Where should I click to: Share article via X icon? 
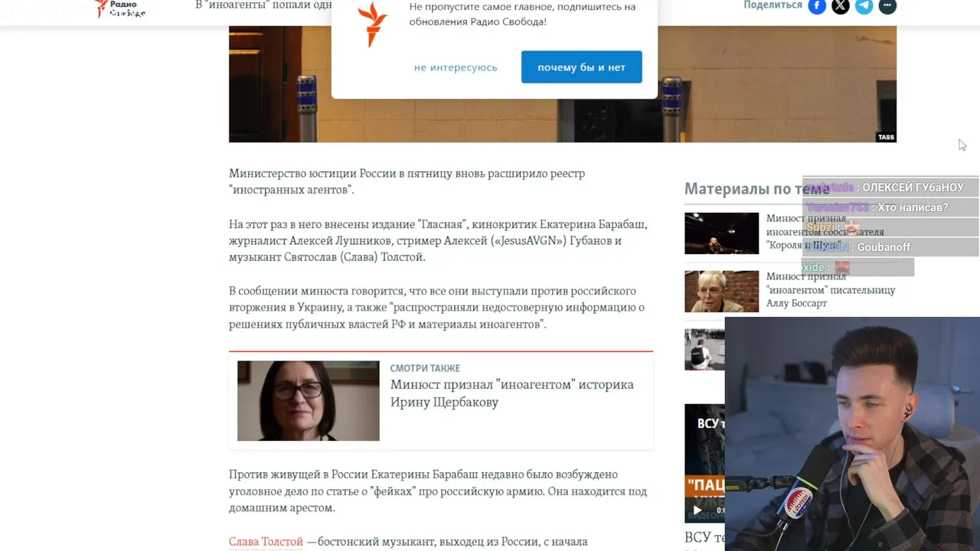coord(841,6)
